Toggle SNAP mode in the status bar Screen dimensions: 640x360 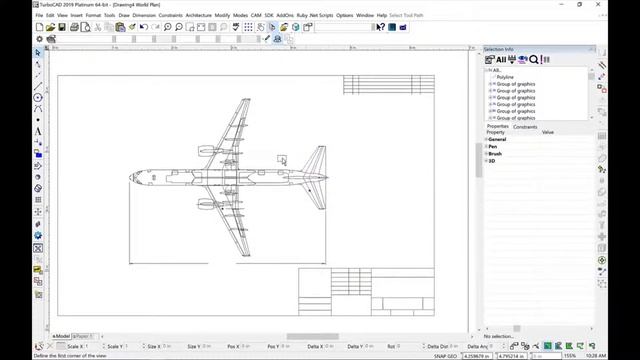[440, 356]
